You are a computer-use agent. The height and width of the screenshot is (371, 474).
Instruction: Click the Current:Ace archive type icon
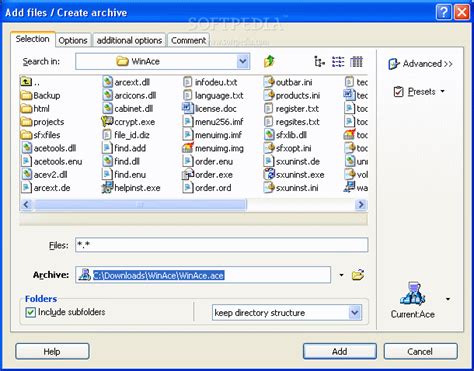(413, 293)
